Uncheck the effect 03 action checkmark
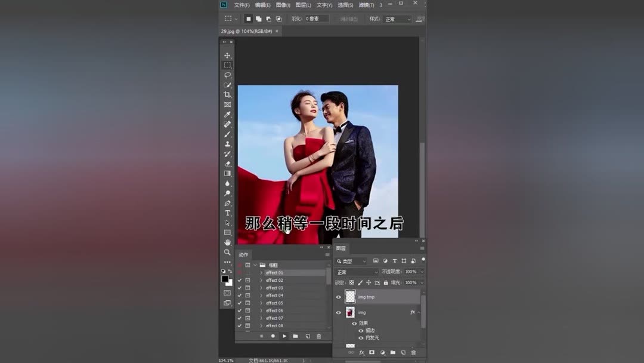Image resolution: width=644 pixels, height=363 pixels. point(239,288)
